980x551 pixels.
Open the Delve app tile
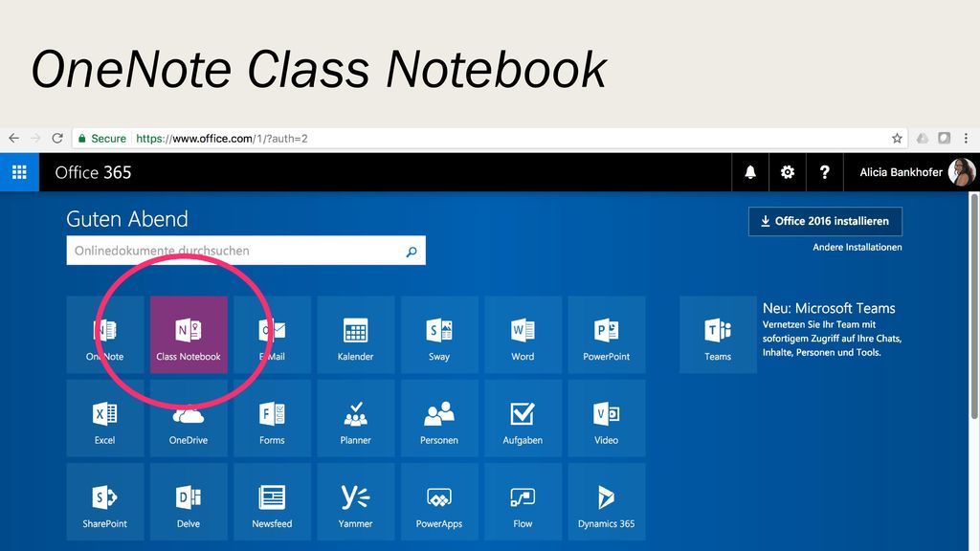[x=189, y=501]
